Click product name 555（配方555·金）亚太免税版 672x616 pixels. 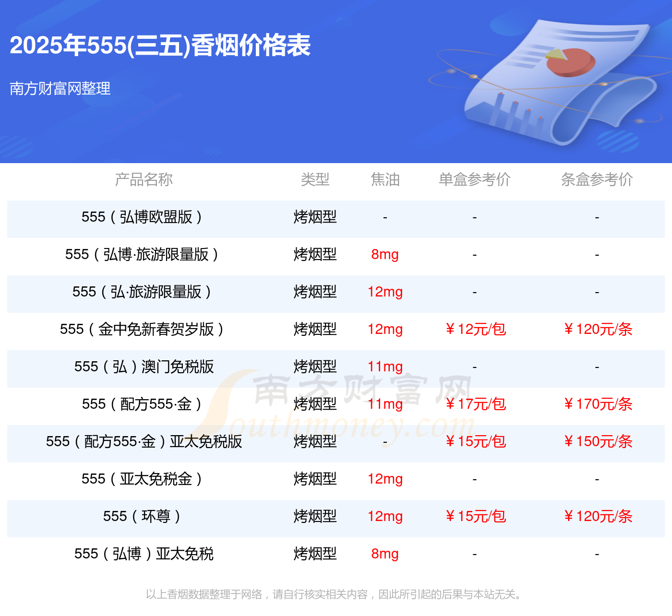pyautogui.click(x=144, y=441)
